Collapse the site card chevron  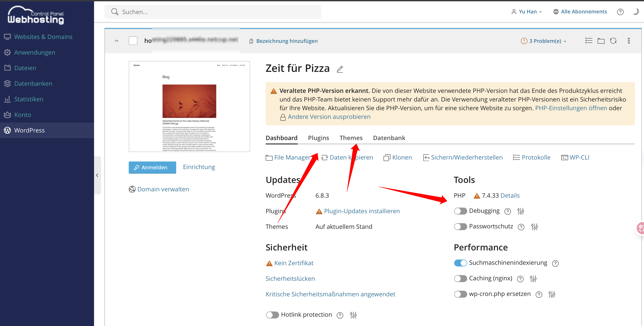coord(117,41)
